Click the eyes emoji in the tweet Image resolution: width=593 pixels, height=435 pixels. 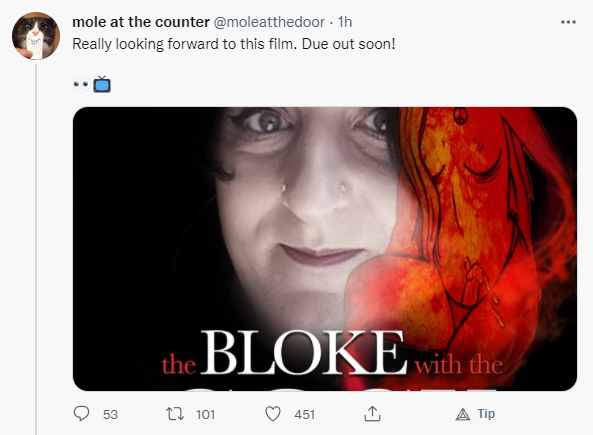(81, 84)
